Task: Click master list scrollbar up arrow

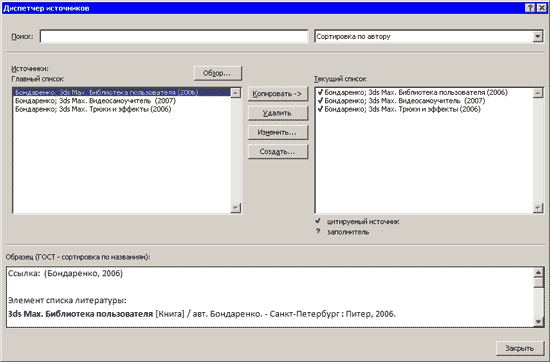Action: coord(235,93)
